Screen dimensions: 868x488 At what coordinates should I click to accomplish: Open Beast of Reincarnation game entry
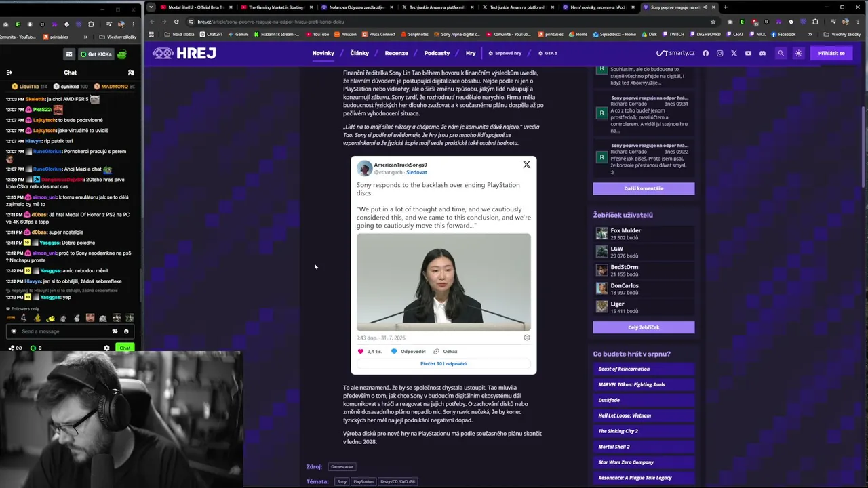644,369
